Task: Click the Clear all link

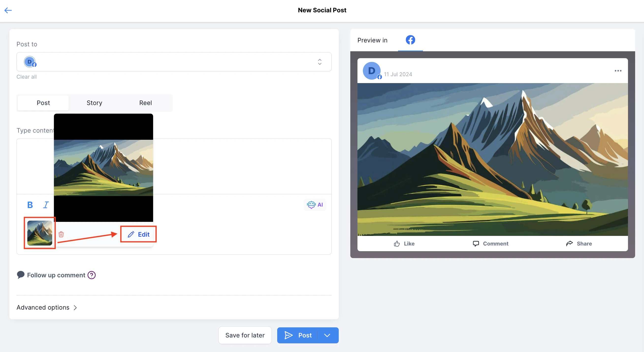Action: [x=27, y=77]
